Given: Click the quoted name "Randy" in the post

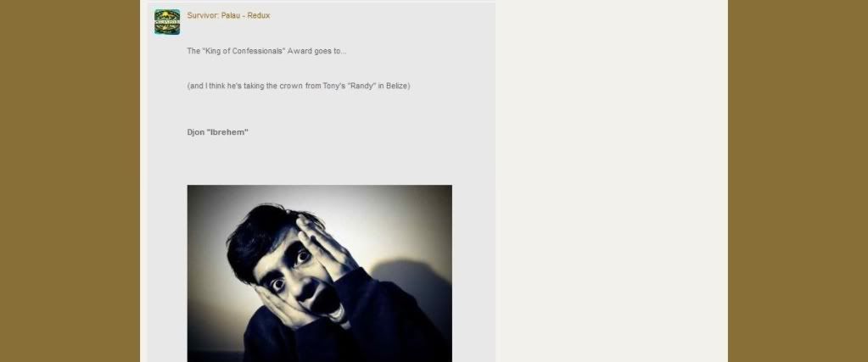Looking at the screenshot, I should coord(361,86).
